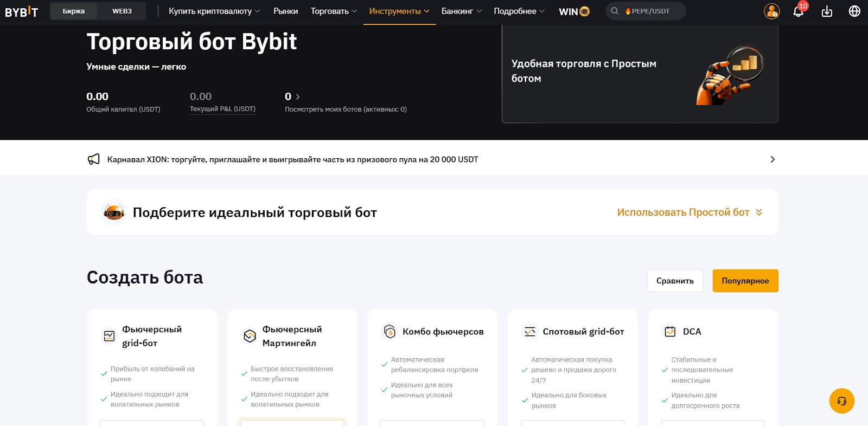Click the Спотовый grid-бот title

click(x=583, y=332)
